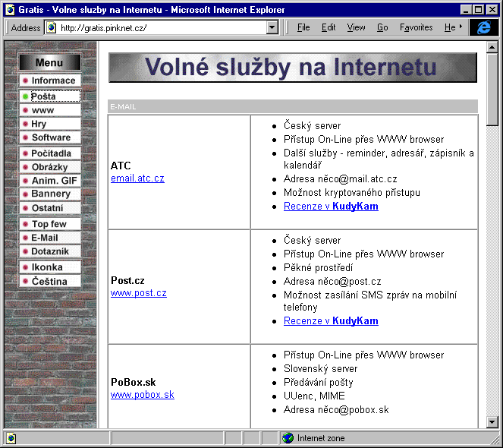Click the page icon in Address bar
Viewport: 503px width, 448px height.
51,27
